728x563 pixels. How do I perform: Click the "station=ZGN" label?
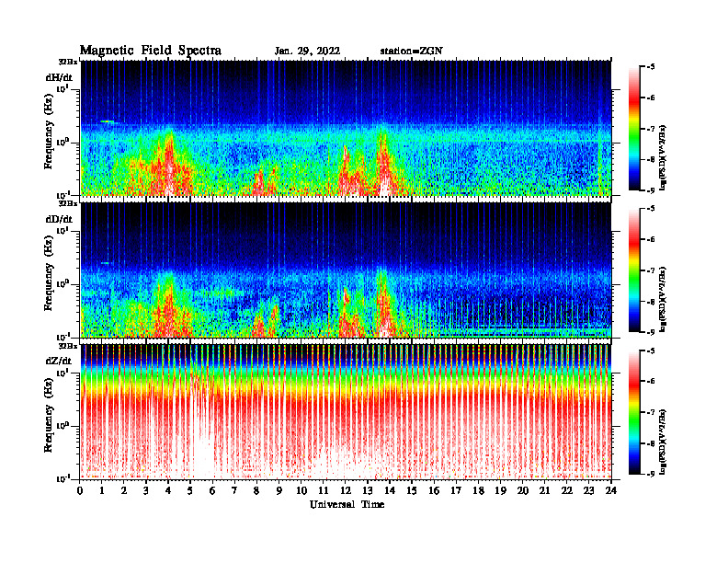tap(411, 52)
